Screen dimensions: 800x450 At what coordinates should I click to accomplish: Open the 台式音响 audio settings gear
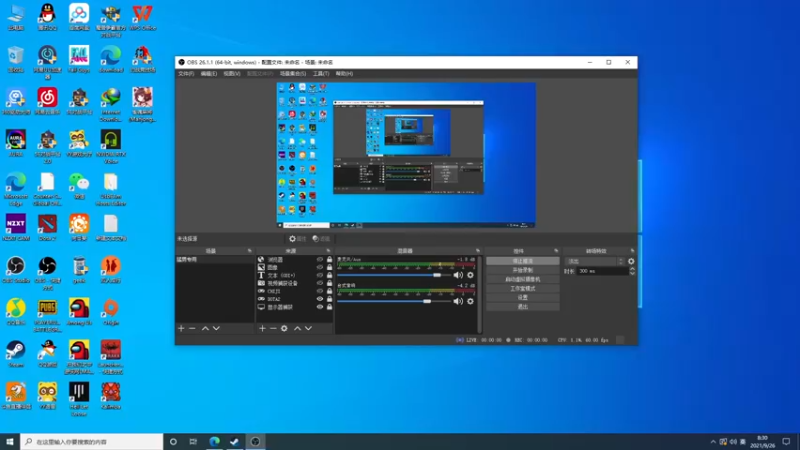pyautogui.click(x=470, y=302)
